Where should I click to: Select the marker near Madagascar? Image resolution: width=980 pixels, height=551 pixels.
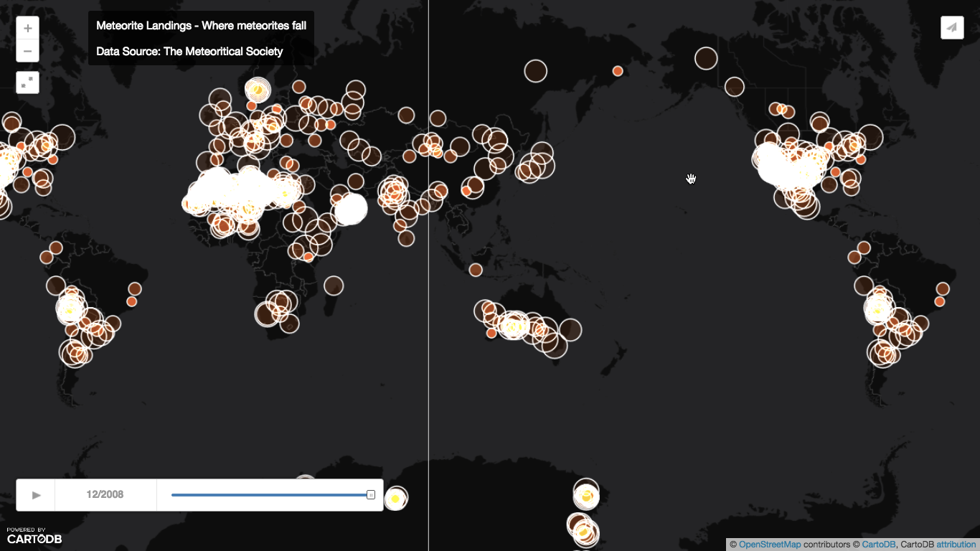point(334,286)
